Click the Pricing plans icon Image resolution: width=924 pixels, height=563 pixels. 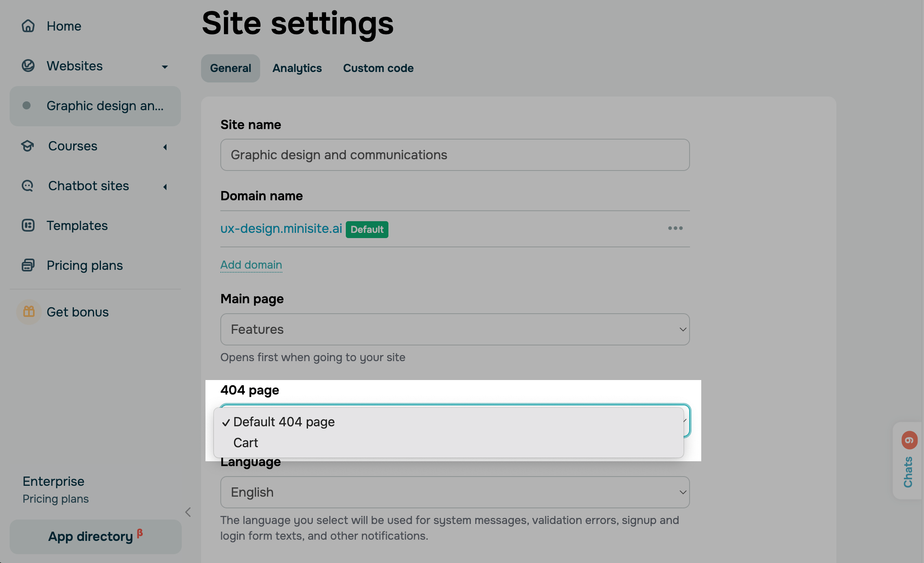point(28,265)
